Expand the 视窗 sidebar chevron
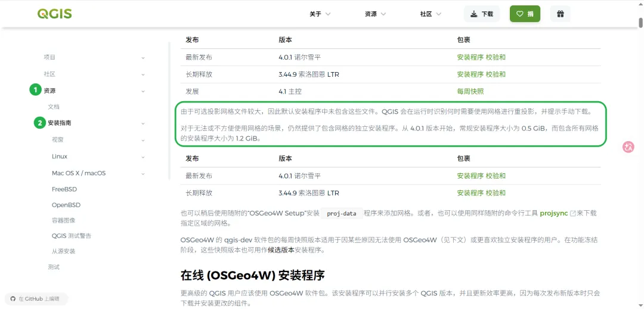 tap(143, 140)
